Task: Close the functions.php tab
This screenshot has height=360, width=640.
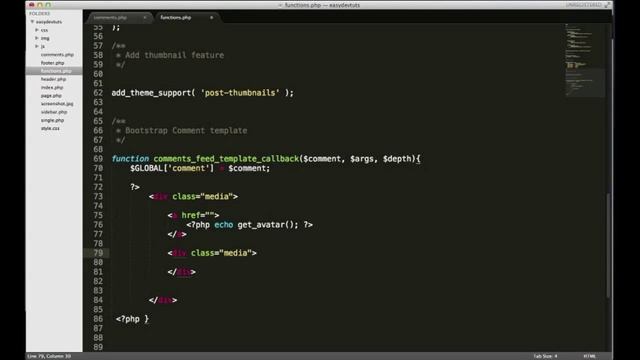Action: (211, 18)
